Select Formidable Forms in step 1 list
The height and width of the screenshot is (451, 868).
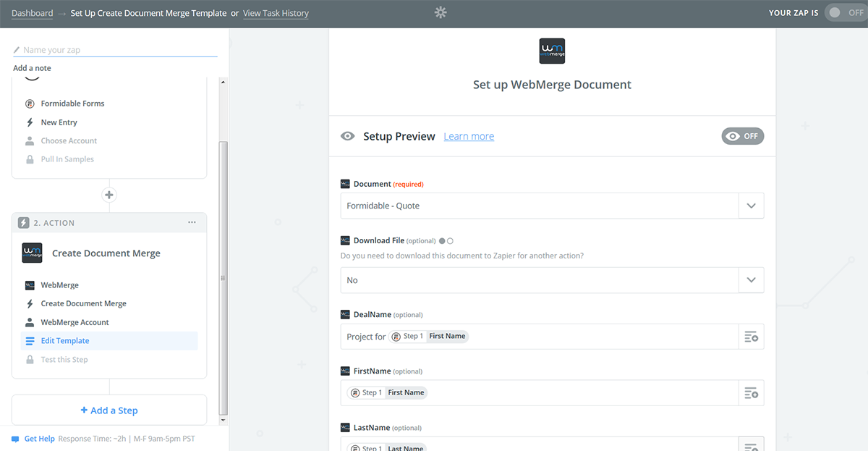click(x=72, y=104)
